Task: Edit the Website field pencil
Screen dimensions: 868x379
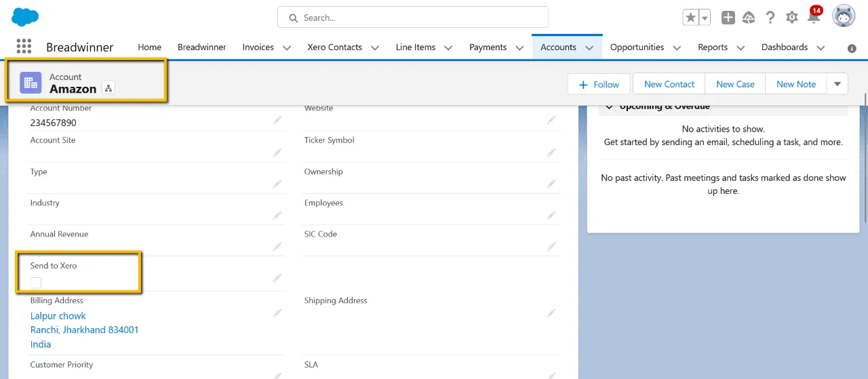Action: point(551,120)
